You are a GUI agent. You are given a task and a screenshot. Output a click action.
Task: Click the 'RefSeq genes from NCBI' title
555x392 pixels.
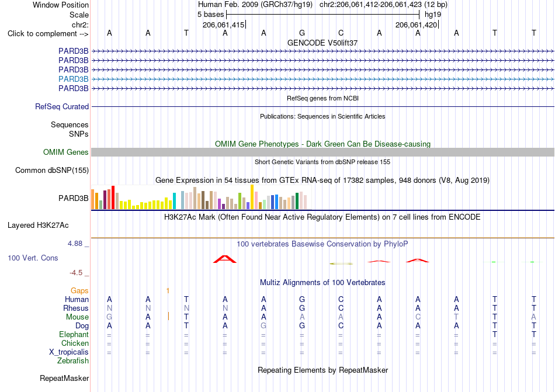point(322,98)
